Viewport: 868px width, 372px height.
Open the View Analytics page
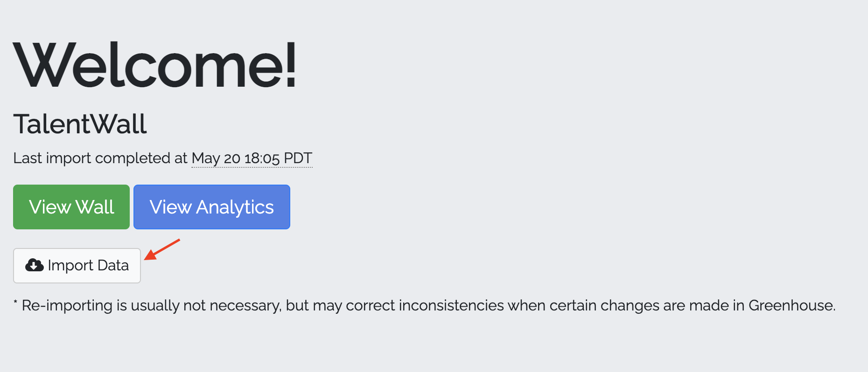(x=211, y=207)
